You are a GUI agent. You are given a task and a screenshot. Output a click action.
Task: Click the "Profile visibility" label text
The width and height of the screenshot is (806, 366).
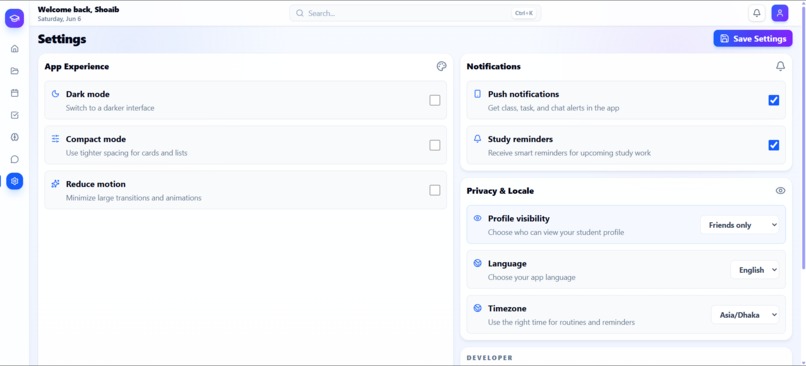tap(519, 218)
